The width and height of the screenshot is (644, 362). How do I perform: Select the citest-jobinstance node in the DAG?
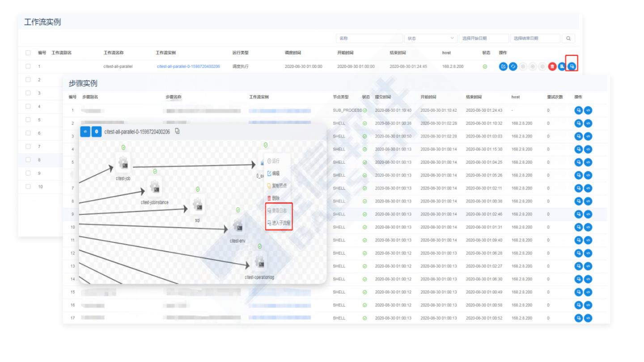[x=155, y=188]
